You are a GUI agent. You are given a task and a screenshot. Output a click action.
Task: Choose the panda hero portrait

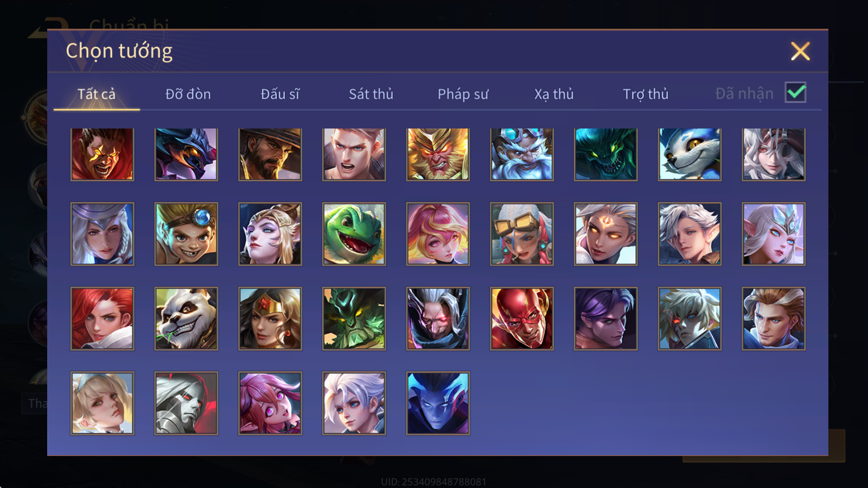coord(186,319)
